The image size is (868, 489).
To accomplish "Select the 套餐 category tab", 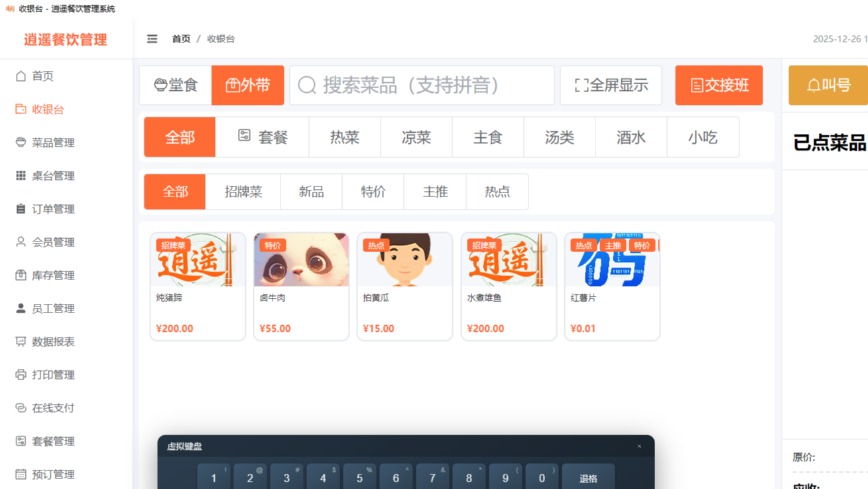I will 263,137.
